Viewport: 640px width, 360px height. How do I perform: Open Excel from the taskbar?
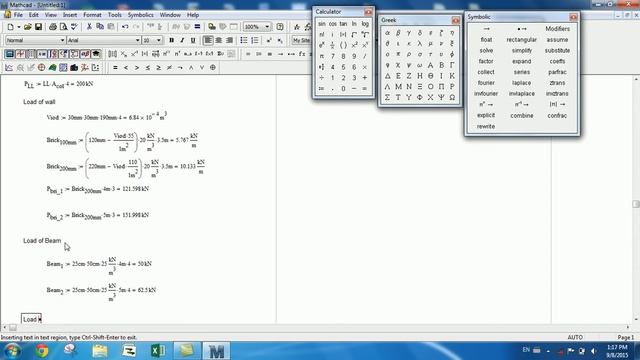click(x=158, y=351)
